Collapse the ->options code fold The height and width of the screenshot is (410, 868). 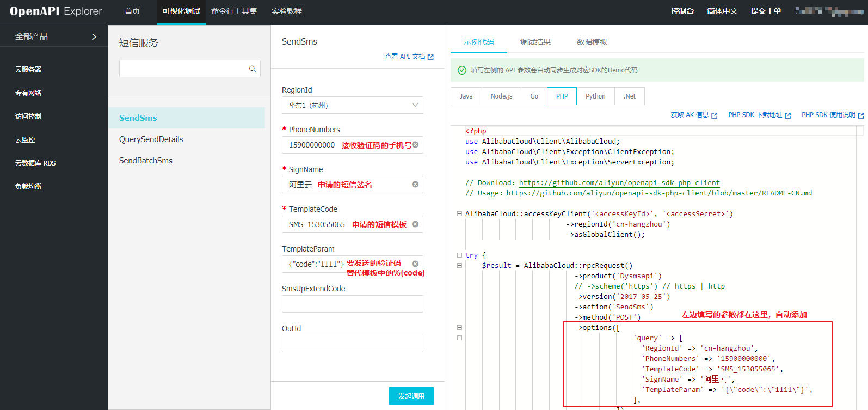tap(459, 328)
